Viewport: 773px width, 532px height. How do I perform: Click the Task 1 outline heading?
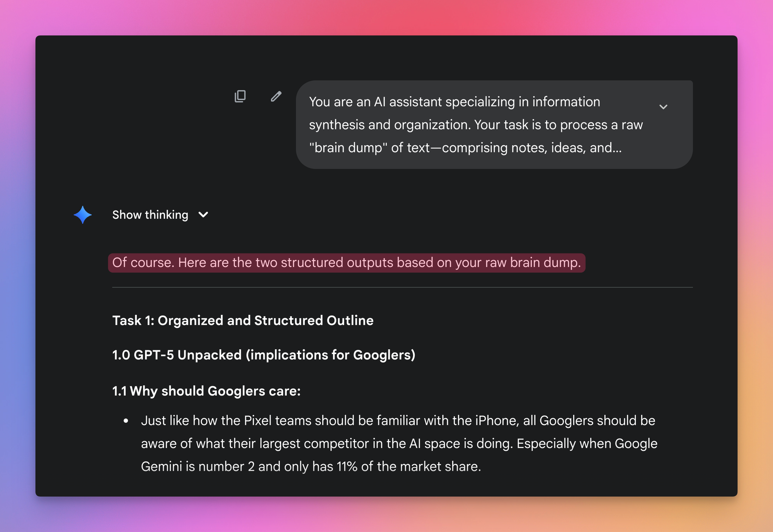(243, 320)
